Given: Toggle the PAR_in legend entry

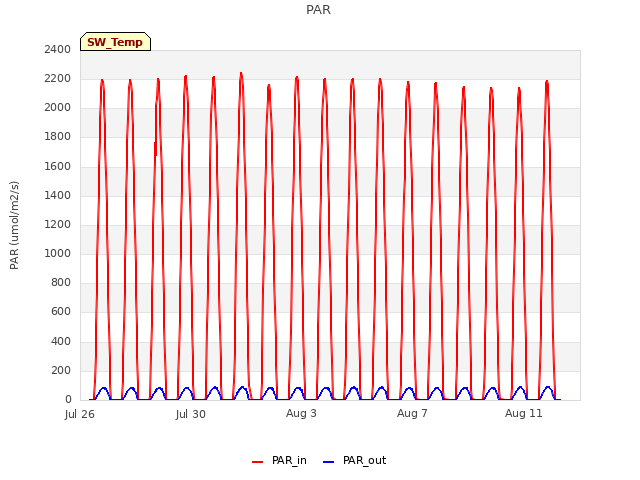Looking at the screenshot, I should click(279, 460).
